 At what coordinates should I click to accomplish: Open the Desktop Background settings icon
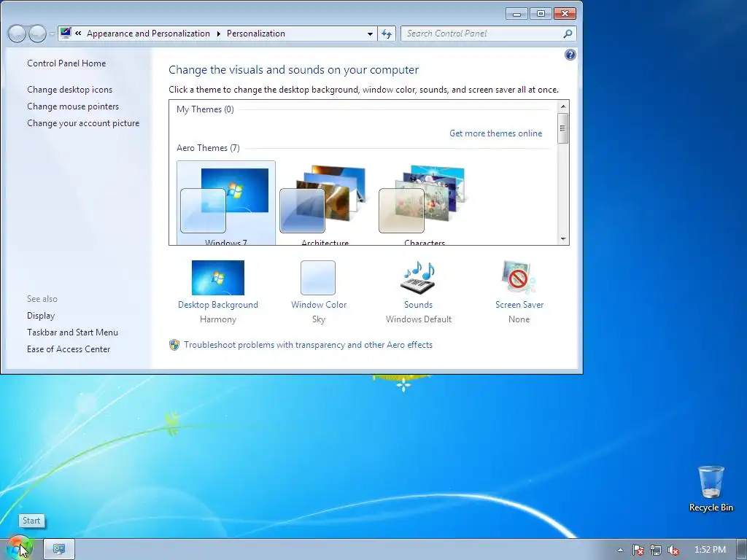point(217,278)
